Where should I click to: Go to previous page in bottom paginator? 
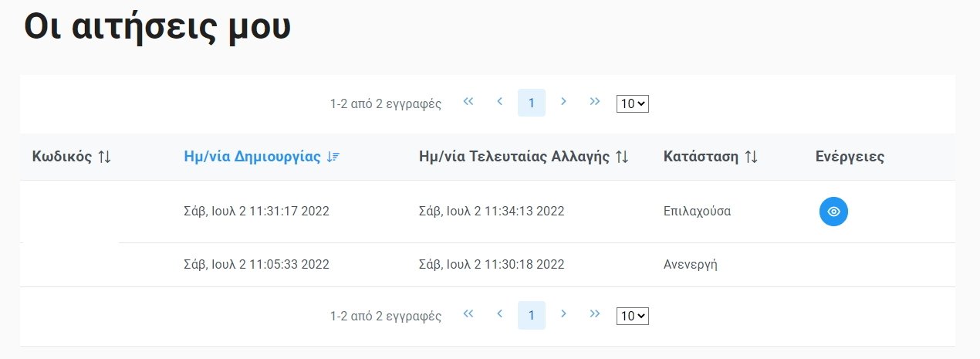499,314
